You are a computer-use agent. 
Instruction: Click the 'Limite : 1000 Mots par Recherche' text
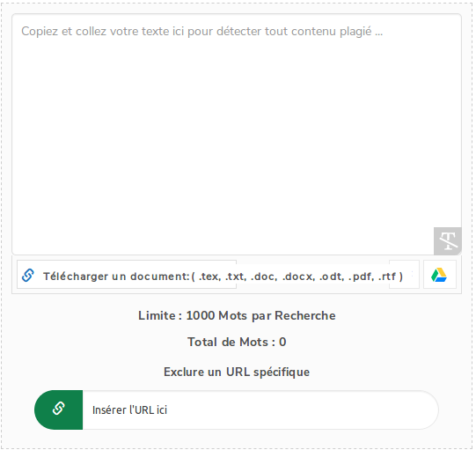[x=237, y=315]
